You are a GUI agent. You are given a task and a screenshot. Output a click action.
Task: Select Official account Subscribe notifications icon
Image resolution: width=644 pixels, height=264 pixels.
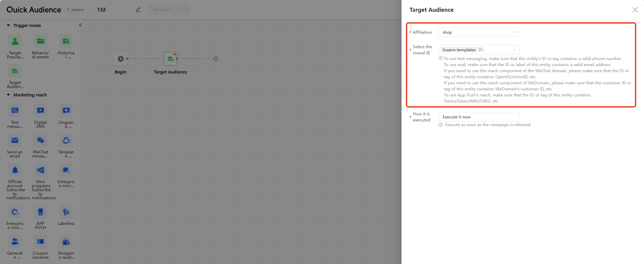15,170
